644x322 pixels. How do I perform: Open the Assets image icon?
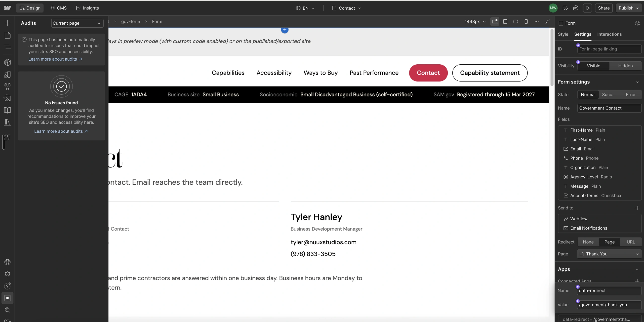7,98
